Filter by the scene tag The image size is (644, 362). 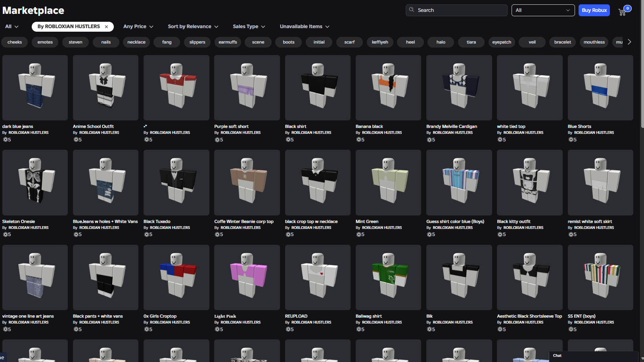[x=258, y=42]
